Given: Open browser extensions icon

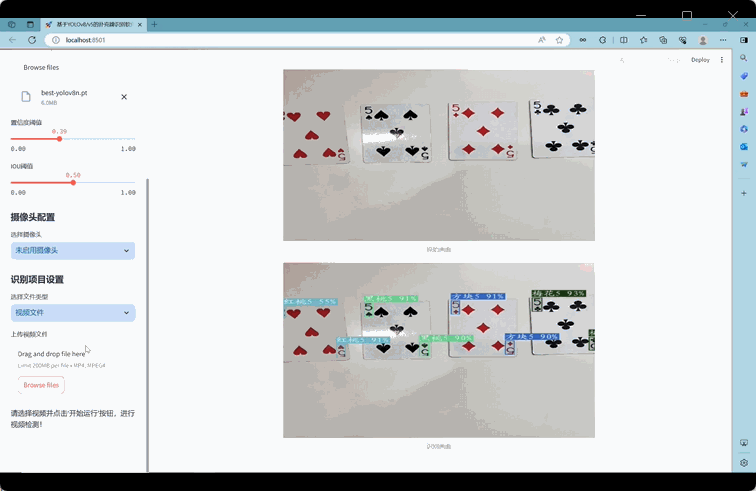Looking at the screenshot, I should click(603, 40).
